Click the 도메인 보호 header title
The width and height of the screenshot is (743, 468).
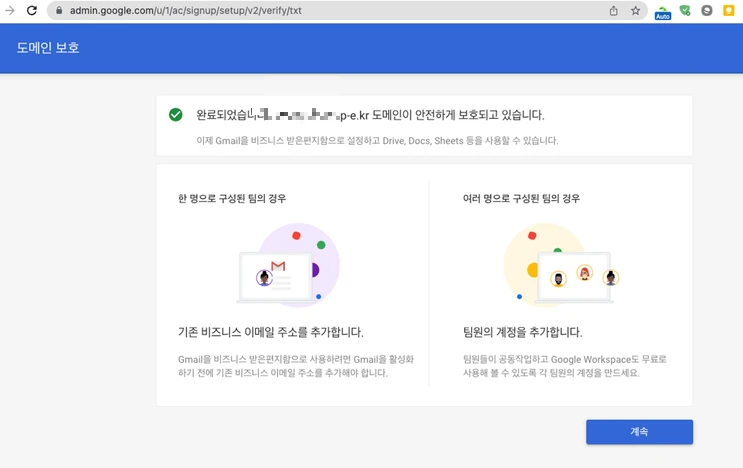[48, 48]
